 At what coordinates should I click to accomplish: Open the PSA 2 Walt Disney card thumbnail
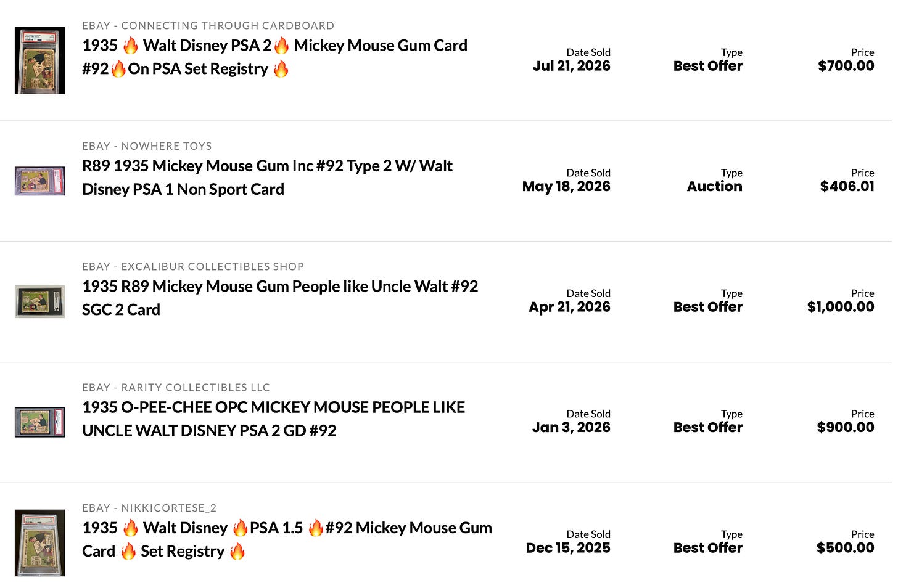tap(39, 60)
